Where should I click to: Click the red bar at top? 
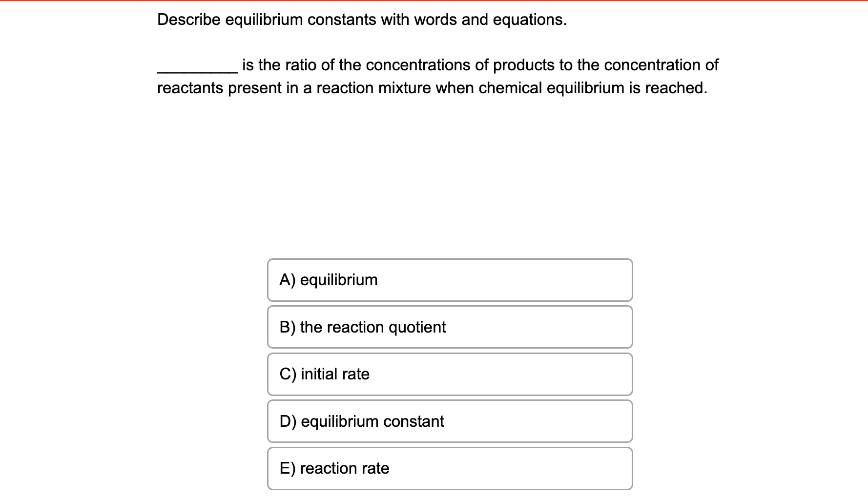434,2
